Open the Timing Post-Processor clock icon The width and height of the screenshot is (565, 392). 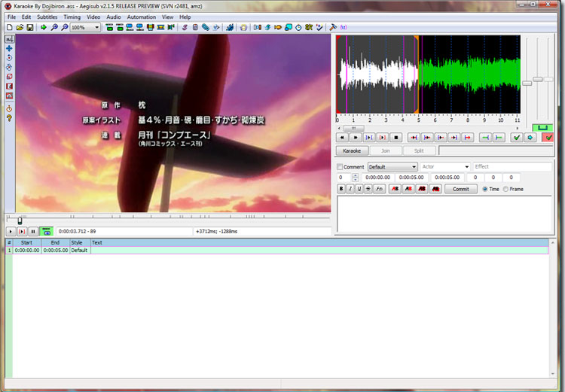pos(299,27)
